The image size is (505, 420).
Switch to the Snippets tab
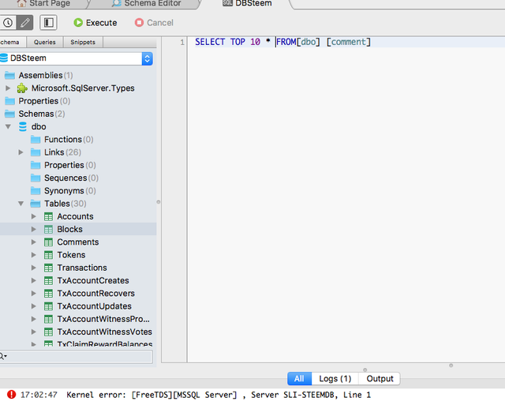(x=83, y=42)
